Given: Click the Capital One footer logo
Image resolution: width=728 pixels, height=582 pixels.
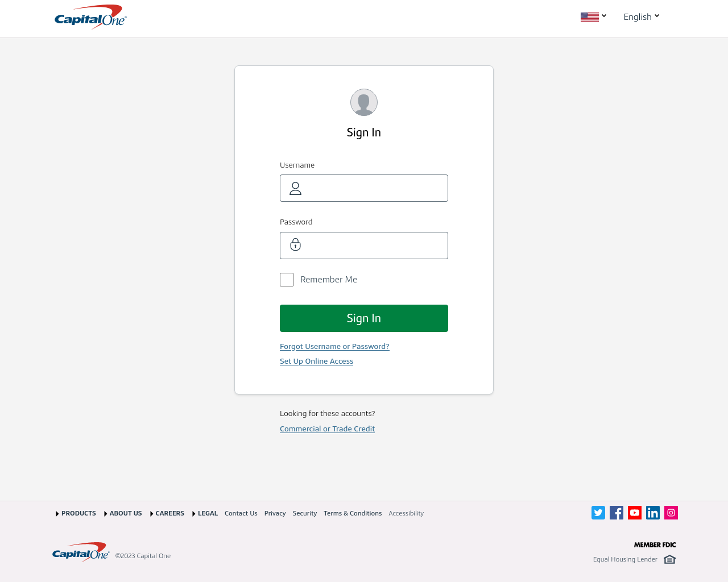Looking at the screenshot, I should [x=81, y=552].
